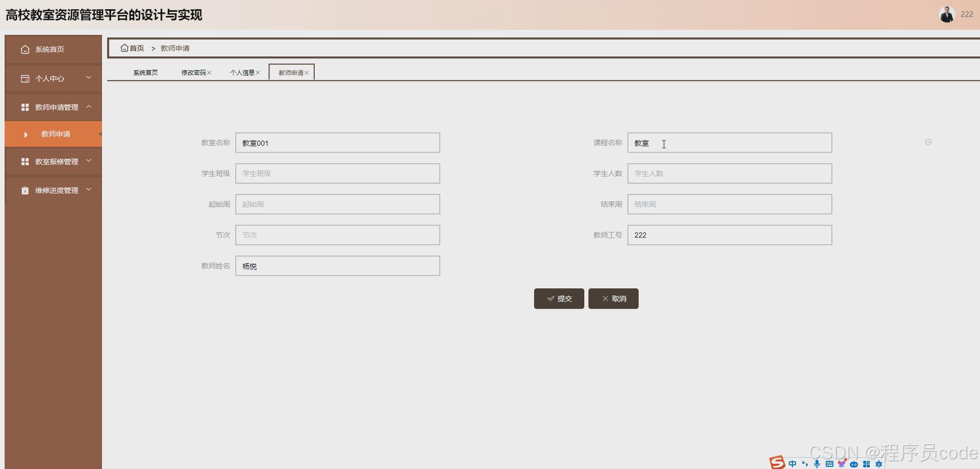Click the 课程名称 input field

click(729, 143)
